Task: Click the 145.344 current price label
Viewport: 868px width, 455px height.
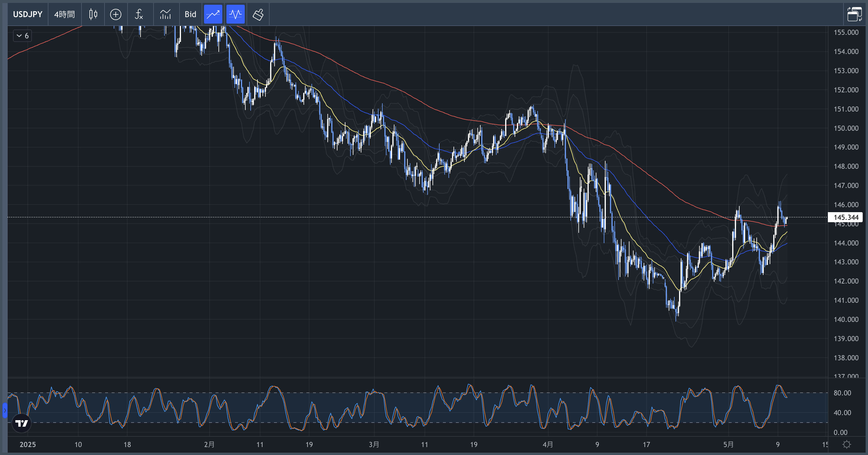Action: coord(846,217)
